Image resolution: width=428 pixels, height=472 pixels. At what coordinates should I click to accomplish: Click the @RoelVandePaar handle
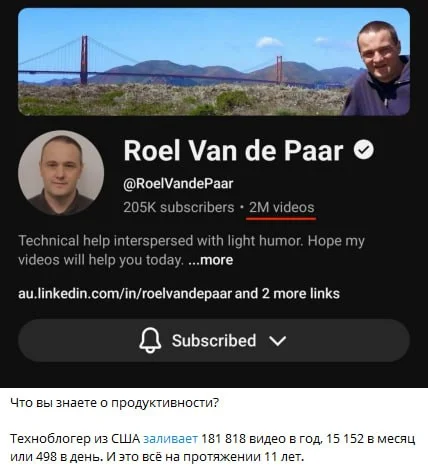[178, 183]
